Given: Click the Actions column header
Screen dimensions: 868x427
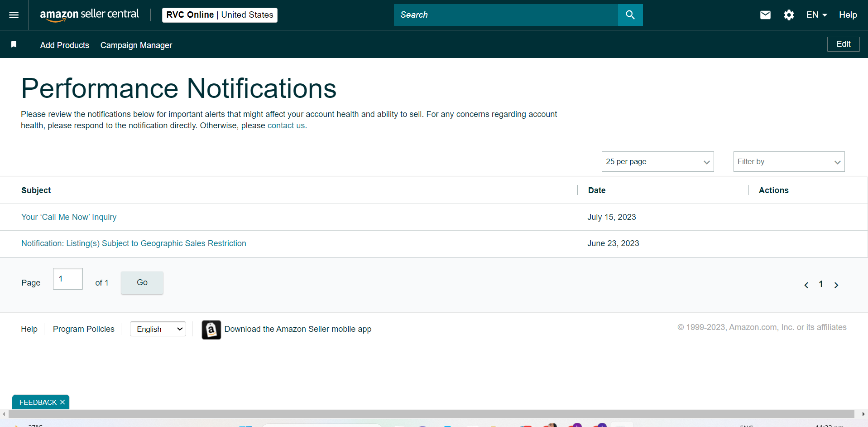Looking at the screenshot, I should [773, 190].
